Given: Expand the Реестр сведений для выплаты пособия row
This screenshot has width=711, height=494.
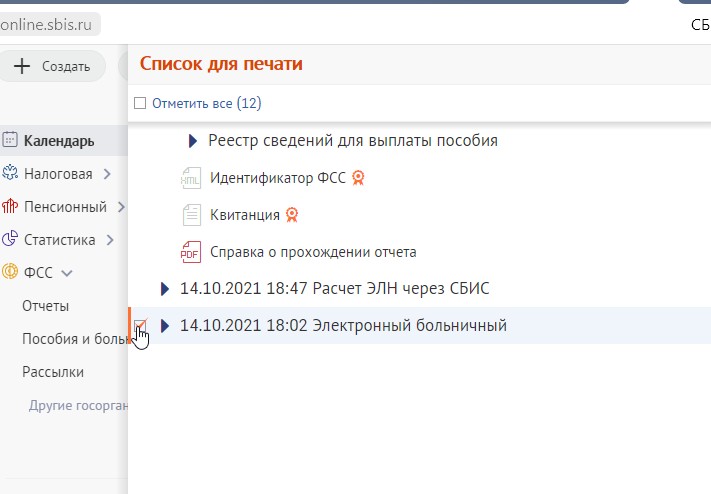Looking at the screenshot, I should 193,141.
